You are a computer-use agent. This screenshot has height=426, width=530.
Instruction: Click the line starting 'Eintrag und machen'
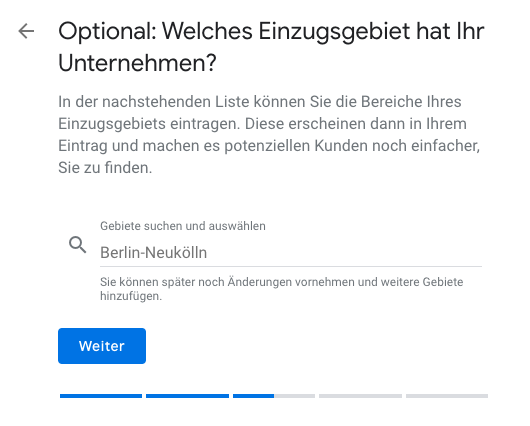coord(269,146)
